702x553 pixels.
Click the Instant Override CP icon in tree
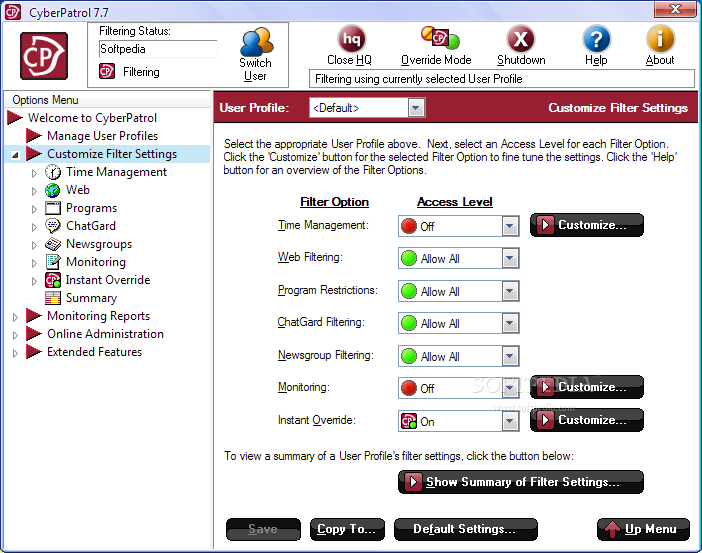pyautogui.click(x=53, y=280)
